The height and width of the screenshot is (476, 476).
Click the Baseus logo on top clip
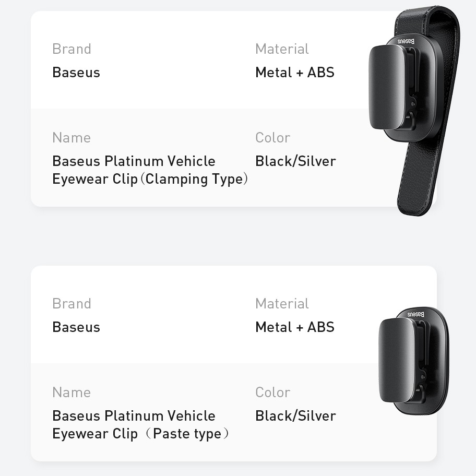(406, 41)
